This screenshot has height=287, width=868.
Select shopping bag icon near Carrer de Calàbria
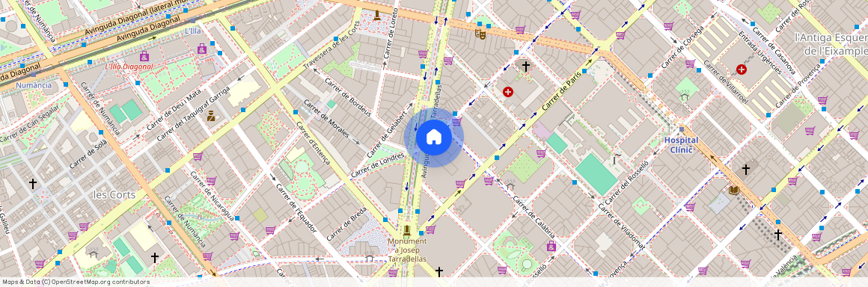click(551, 246)
